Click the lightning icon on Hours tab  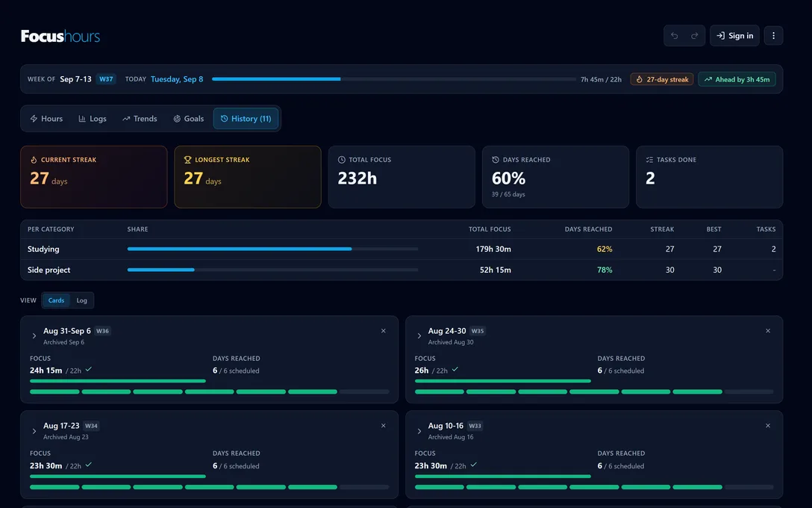click(34, 119)
